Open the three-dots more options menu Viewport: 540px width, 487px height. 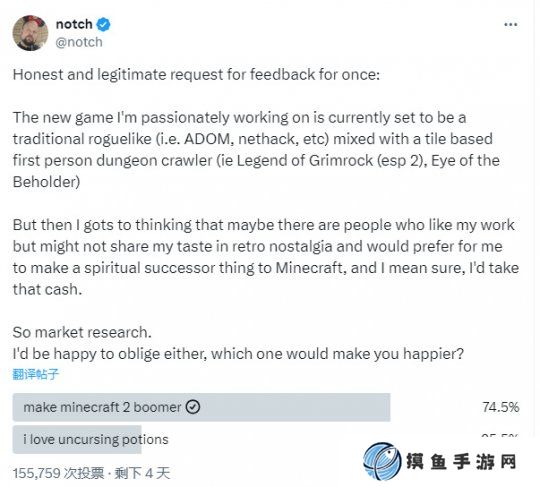(x=510, y=24)
